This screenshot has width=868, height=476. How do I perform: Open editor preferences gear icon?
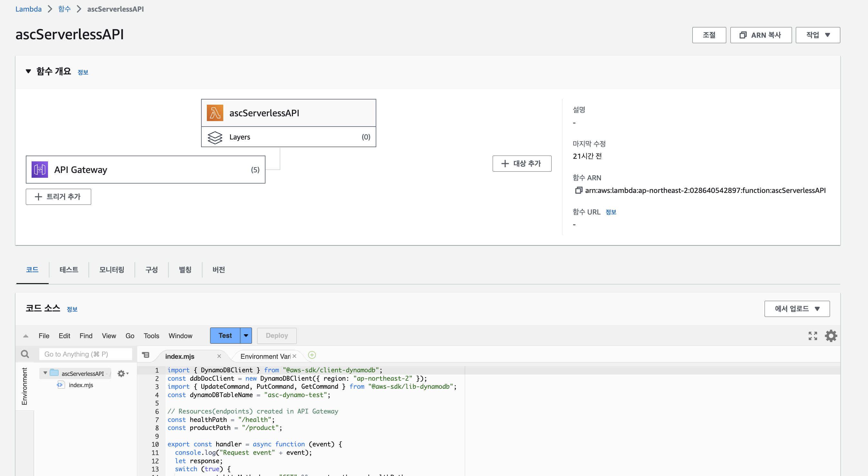(x=831, y=336)
